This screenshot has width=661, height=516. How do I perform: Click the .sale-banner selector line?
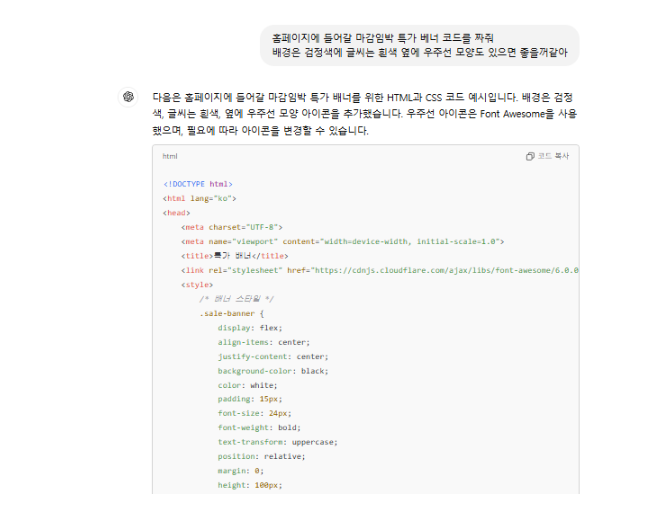[x=232, y=314]
